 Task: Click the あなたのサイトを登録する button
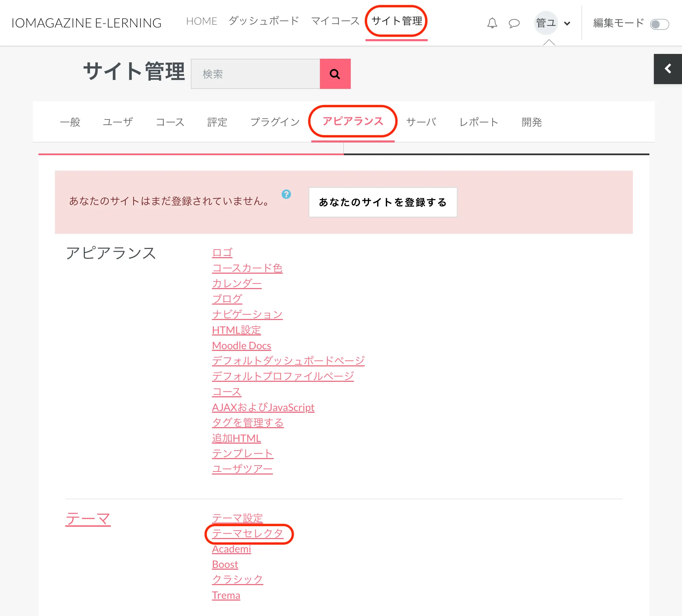383,202
